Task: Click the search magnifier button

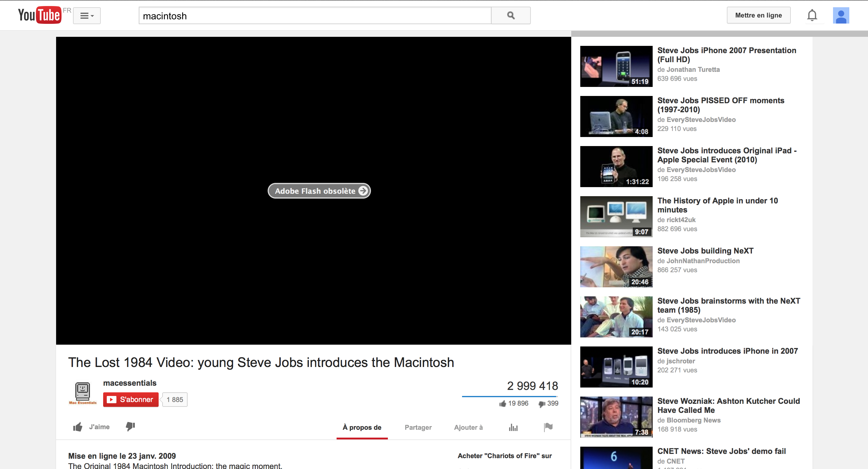Action: point(511,15)
